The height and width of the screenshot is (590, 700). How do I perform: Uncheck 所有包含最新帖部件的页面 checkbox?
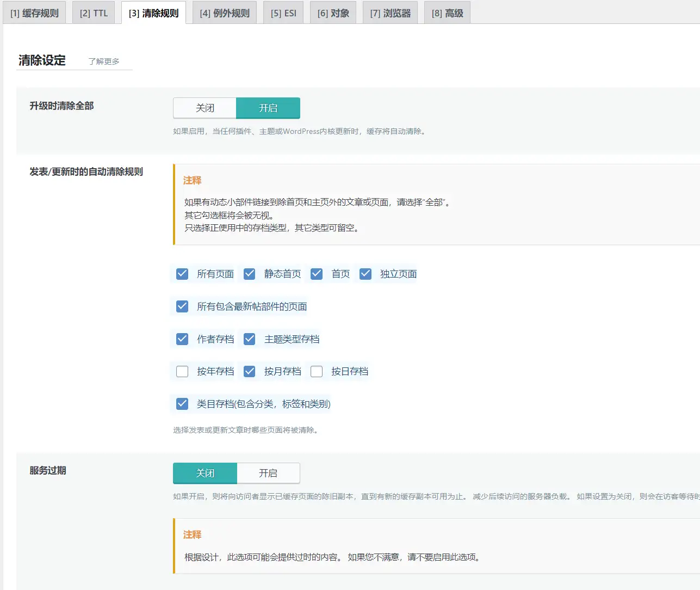point(182,306)
